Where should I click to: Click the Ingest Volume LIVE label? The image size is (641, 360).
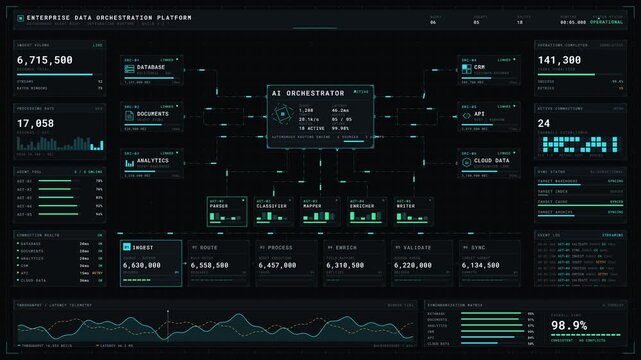click(x=98, y=45)
